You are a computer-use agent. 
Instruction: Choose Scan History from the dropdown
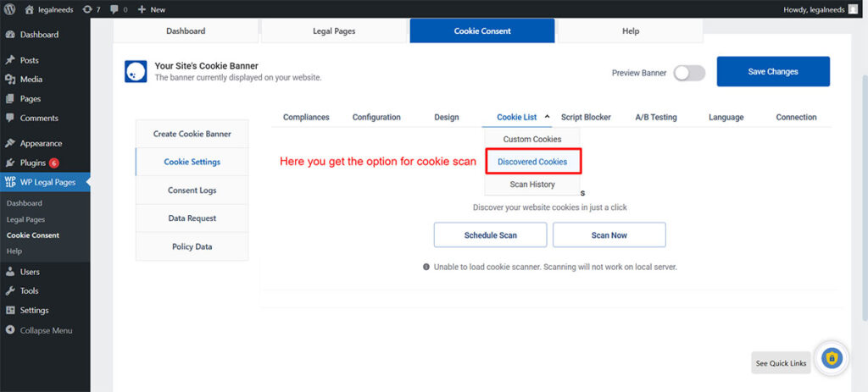coord(532,185)
